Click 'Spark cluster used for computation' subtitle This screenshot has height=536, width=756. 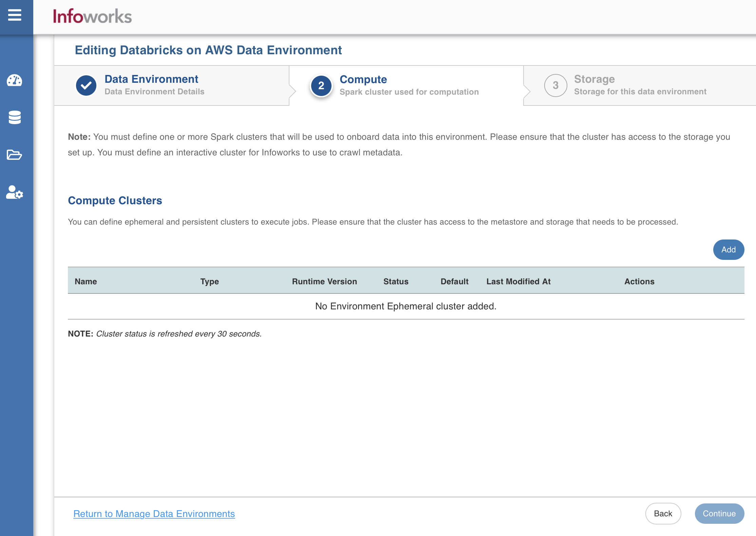[x=409, y=92]
